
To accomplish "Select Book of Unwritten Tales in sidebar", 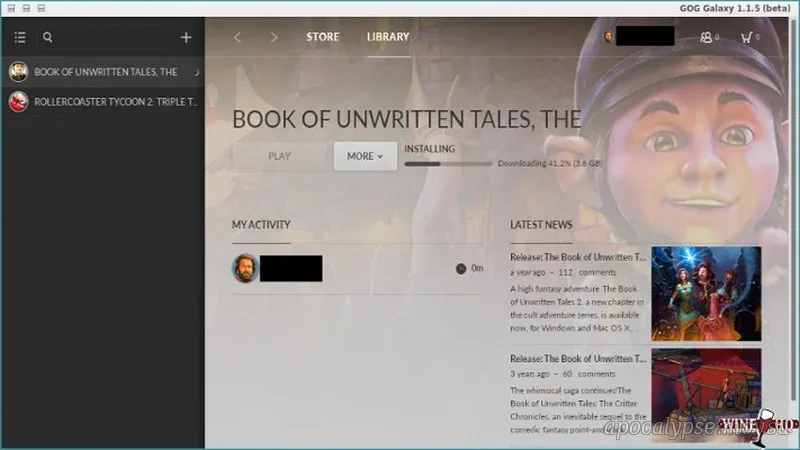I will [x=105, y=72].
